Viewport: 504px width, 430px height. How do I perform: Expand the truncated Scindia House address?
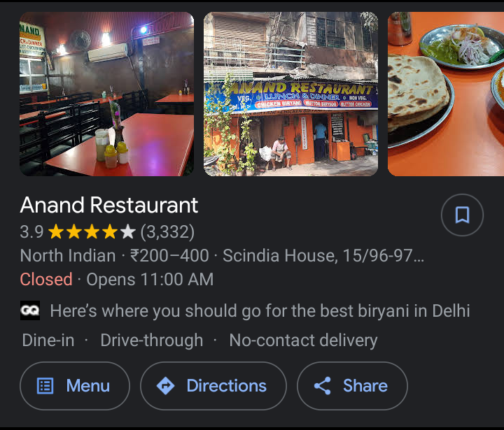coord(323,256)
